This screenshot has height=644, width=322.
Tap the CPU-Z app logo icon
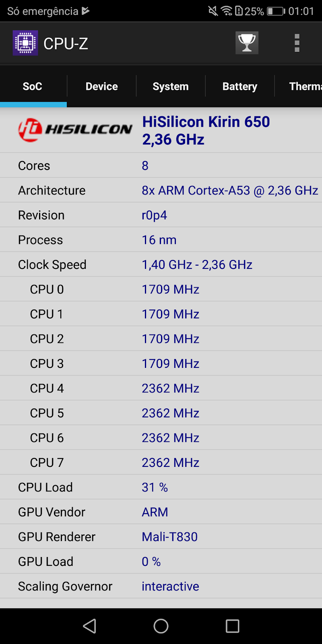click(25, 43)
